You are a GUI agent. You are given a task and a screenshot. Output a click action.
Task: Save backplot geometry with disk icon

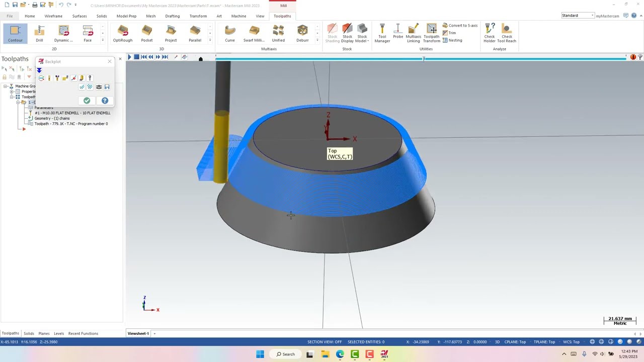click(x=107, y=87)
